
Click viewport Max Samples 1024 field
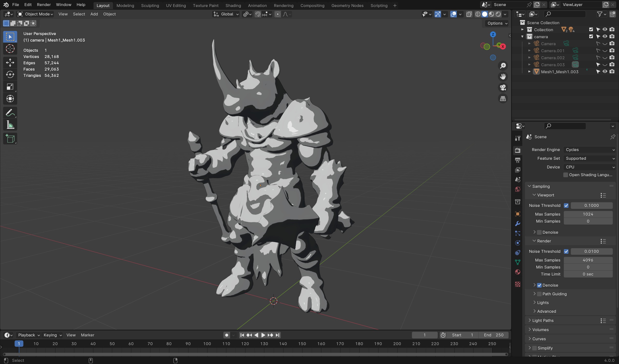588,214
